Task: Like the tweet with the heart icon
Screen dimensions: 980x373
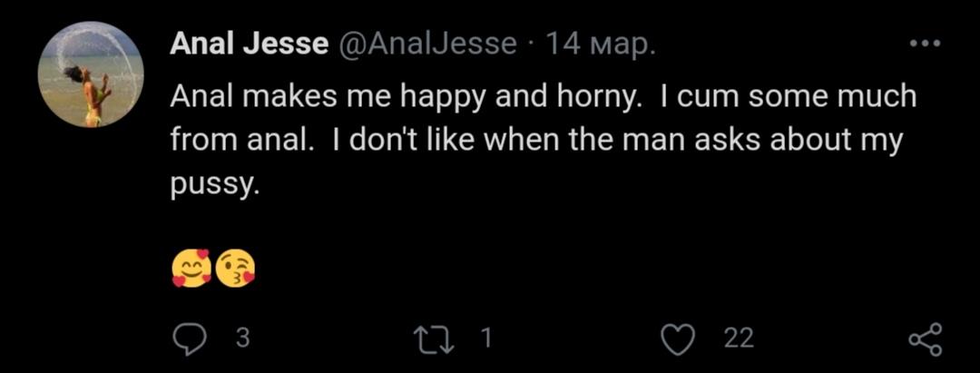Action: (677, 339)
